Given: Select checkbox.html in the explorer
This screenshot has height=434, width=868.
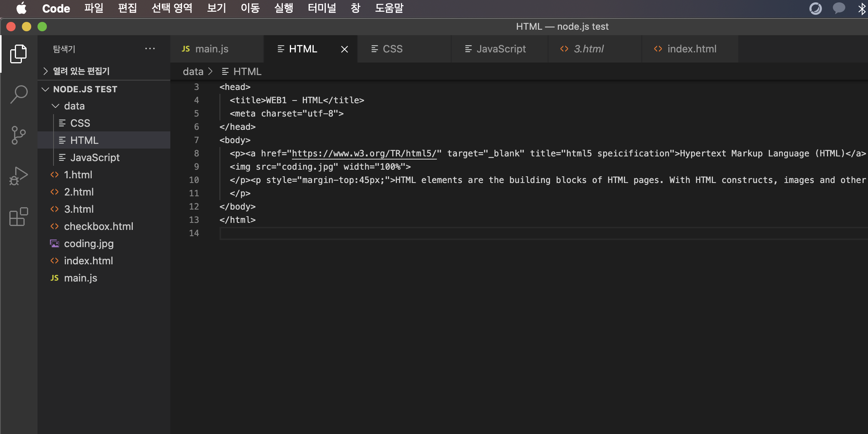Looking at the screenshot, I should (98, 226).
